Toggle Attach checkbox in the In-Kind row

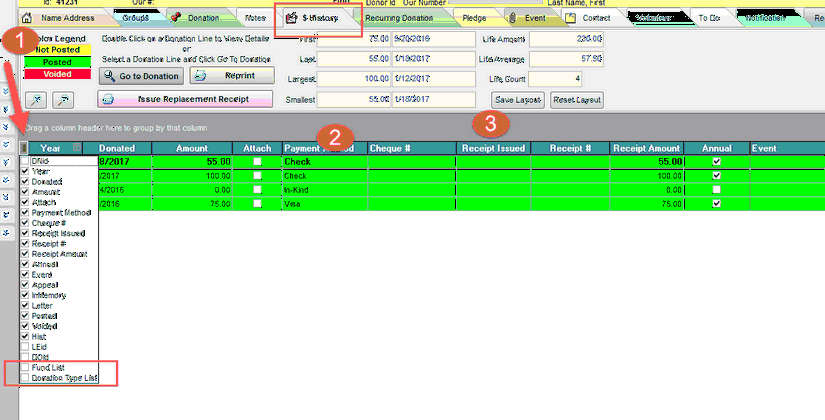(x=257, y=190)
